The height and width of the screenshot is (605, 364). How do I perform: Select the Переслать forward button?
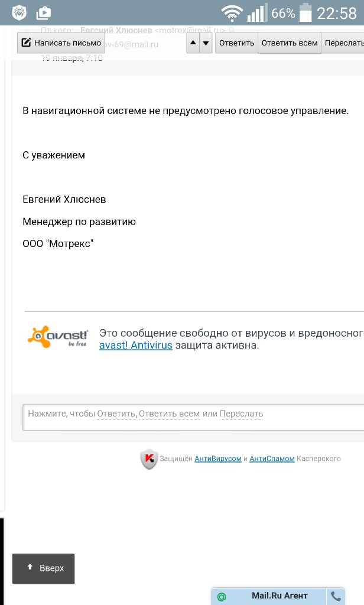tap(343, 43)
